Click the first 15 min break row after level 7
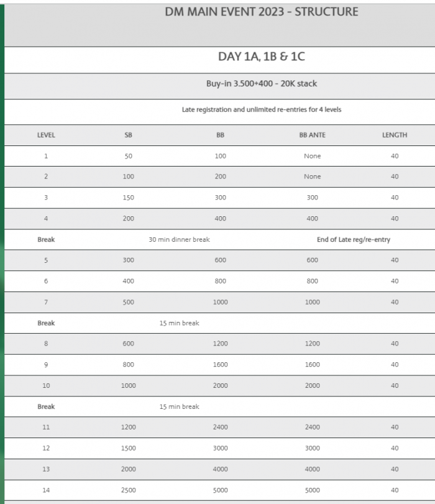This screenshot has width=435, height=504. point(219,323)
